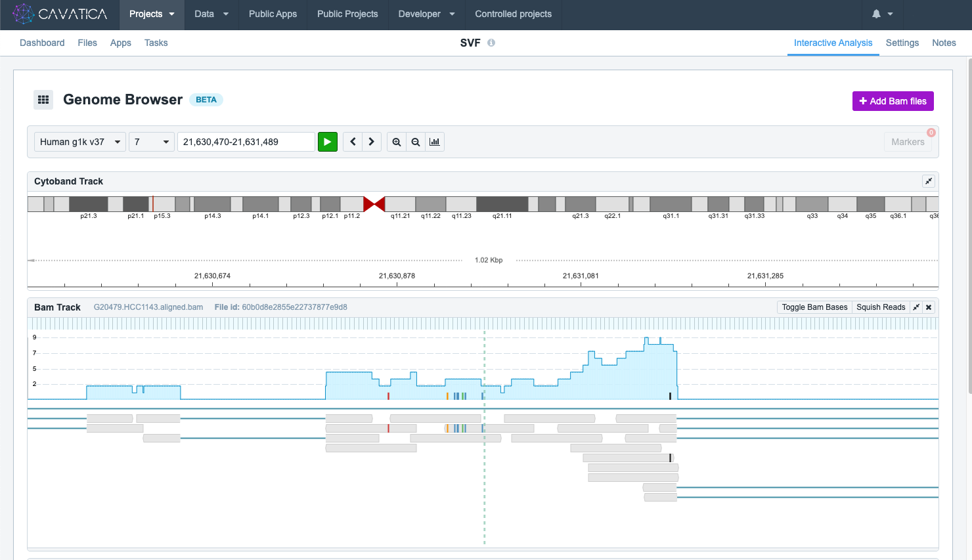Screen dimensions: 972x560
Task: Click the page vertical scrollbar
Action: [x=969, y=226]
